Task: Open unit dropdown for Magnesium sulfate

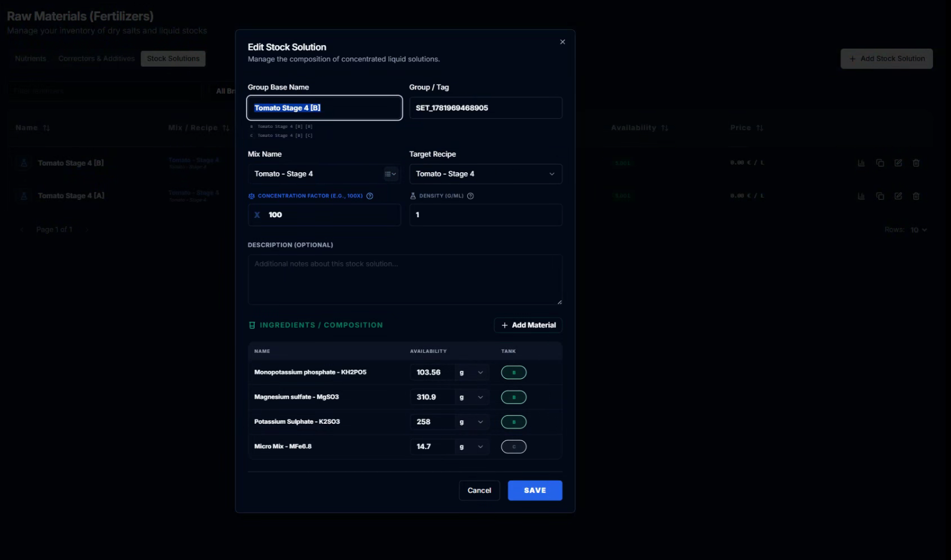Action: (x=472, y=397)
